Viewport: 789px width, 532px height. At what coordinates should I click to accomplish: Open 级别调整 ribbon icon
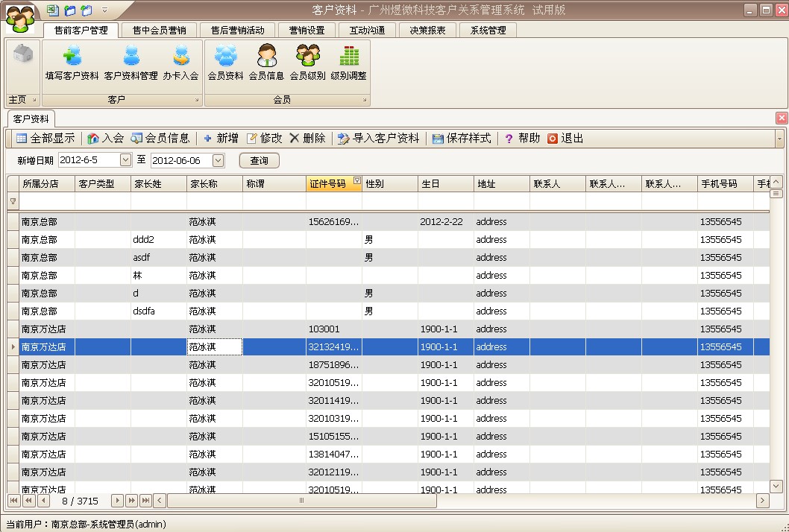click(x=349, y=63)
